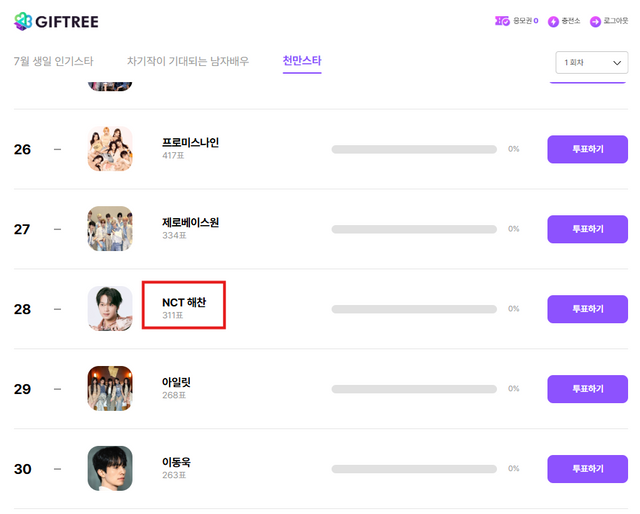Click the 로그아웃 arrow icon
Image resolution: width=640 pixels, height=514 pixels.
[x=596, y=21]
